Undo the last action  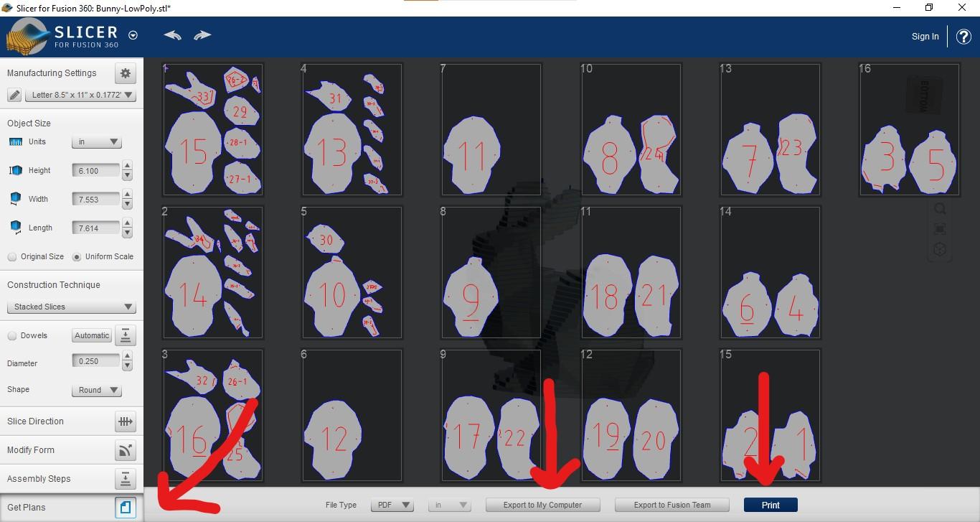tap(172, 35)
